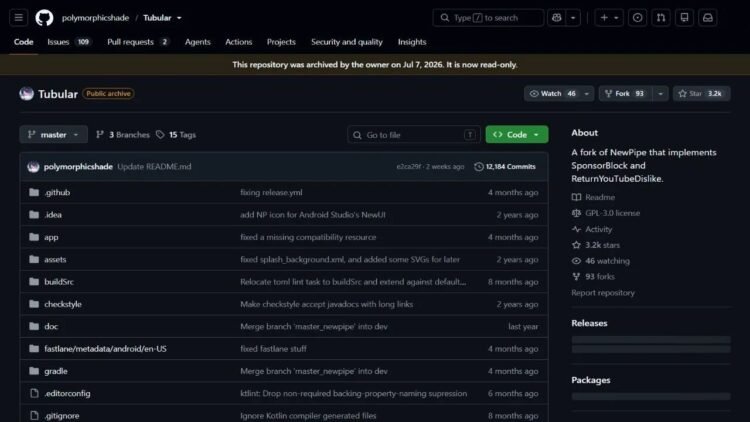Viewport: 750px width, 422px height.
Task: Expand the Watch options dropdown arrow
Action: click(x=587, y=94)
